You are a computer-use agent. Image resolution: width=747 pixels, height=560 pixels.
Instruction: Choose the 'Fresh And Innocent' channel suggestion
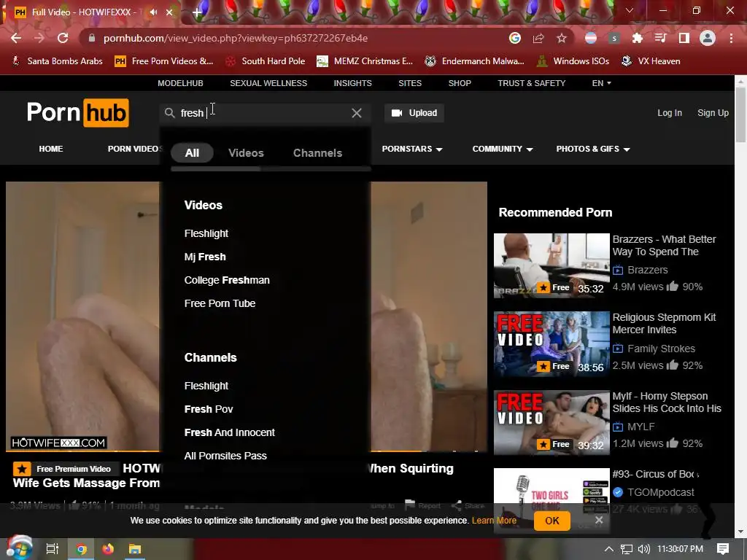click(230, 432)
